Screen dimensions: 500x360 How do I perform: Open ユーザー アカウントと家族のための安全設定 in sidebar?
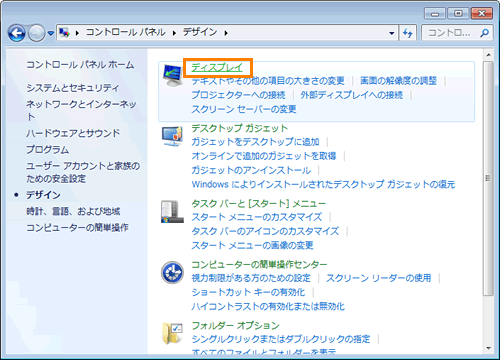pos(83,172)
